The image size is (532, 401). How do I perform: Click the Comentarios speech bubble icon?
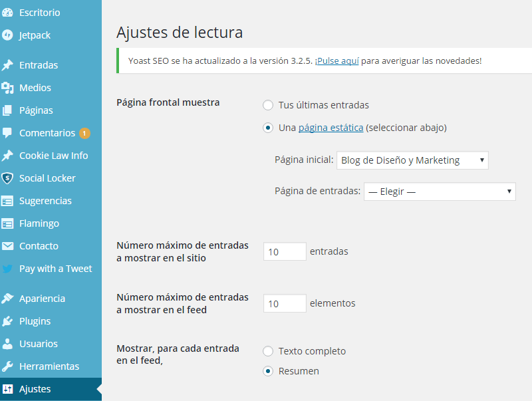point(7,132)
